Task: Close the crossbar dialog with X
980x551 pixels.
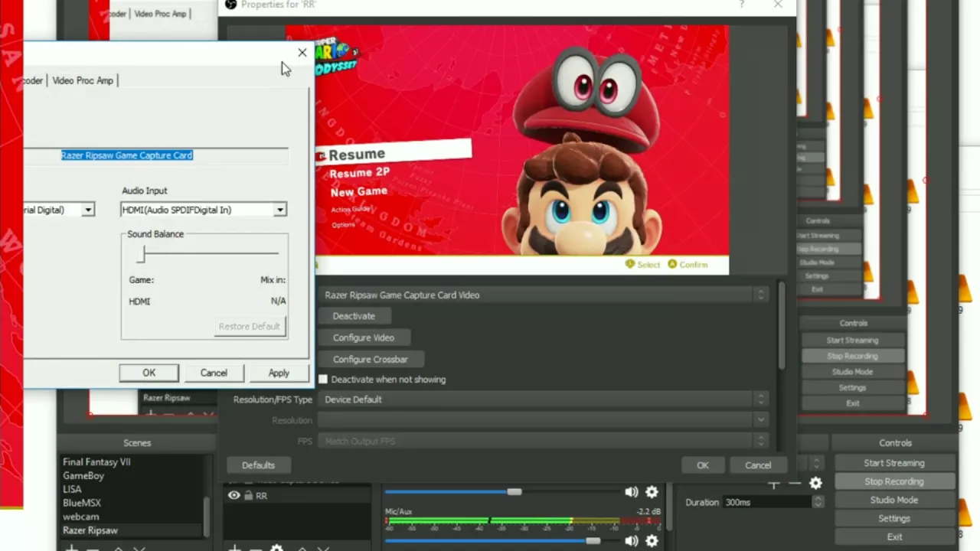Action: [302, 53]
